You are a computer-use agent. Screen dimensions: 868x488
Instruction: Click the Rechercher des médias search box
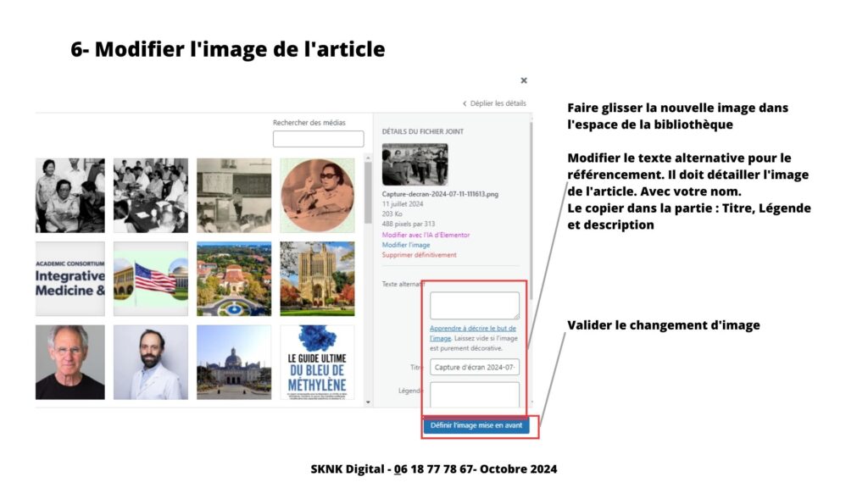318,139
